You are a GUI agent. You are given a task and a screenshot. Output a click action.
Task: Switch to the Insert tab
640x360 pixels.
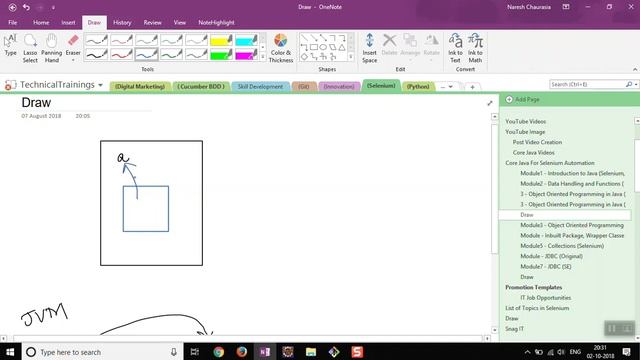[68, 22]
